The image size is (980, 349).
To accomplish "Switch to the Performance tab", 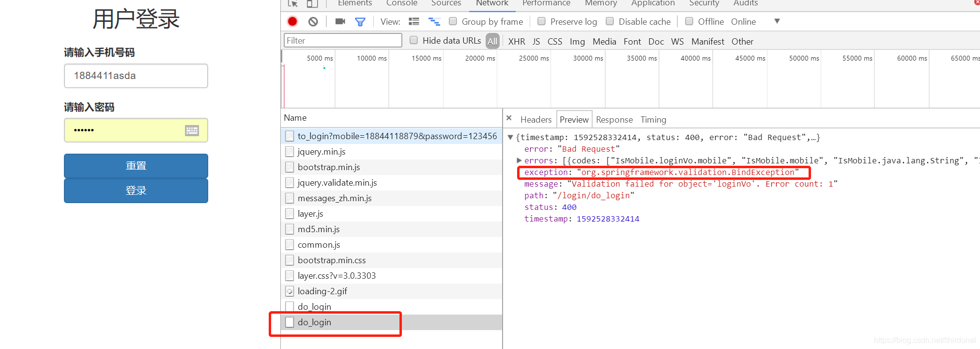I will point(546,3).
